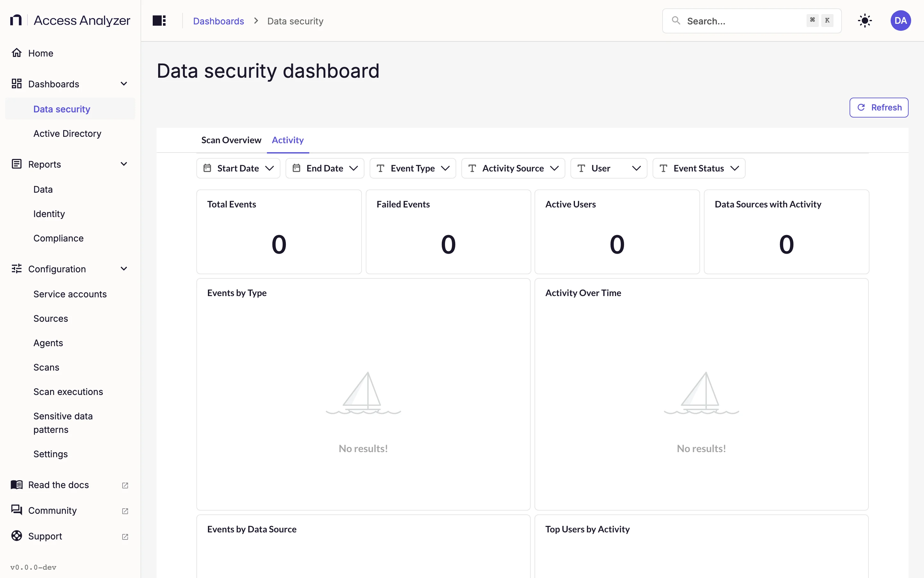Click the End Date calendar icon
Image resolution: width=924 pixels, height=578 pixels.
tap(296, 168)
